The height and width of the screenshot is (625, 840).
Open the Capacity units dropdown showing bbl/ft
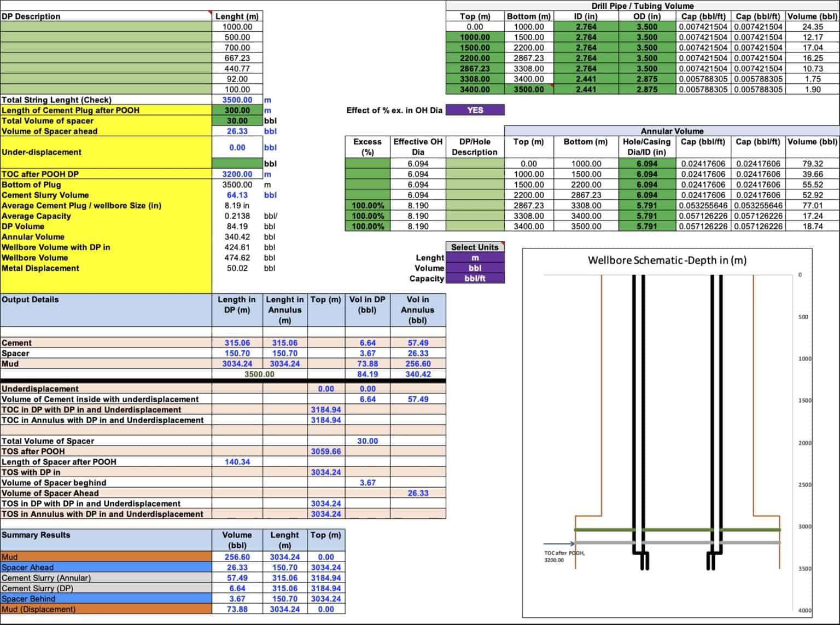[x=475, y=279]
